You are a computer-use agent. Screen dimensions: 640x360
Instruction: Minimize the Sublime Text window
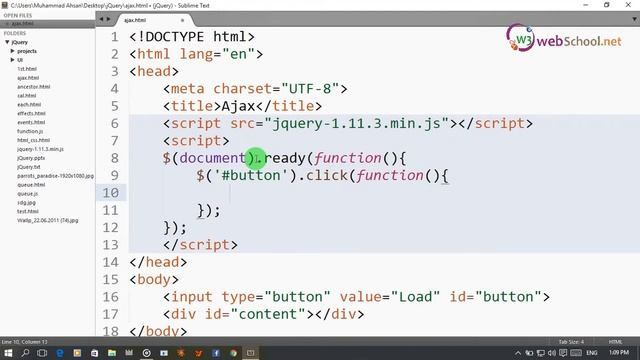coord(586,5)
